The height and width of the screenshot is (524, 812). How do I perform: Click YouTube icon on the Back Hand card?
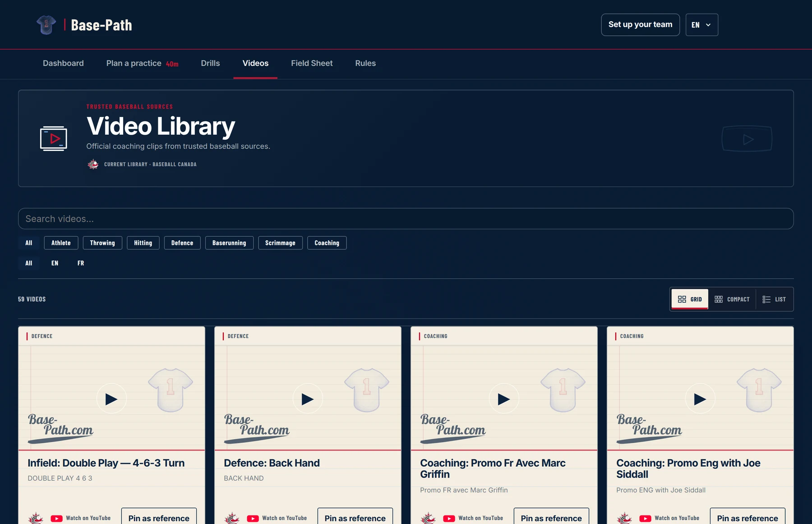[253, 519]
